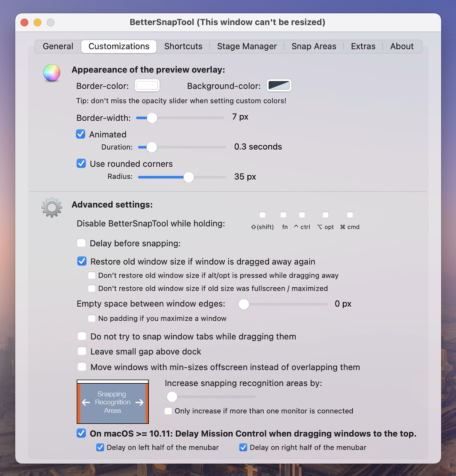Disable the Animated checkbox
The height and width of the screenshot is (476, 456).
(x=81, y=134)
